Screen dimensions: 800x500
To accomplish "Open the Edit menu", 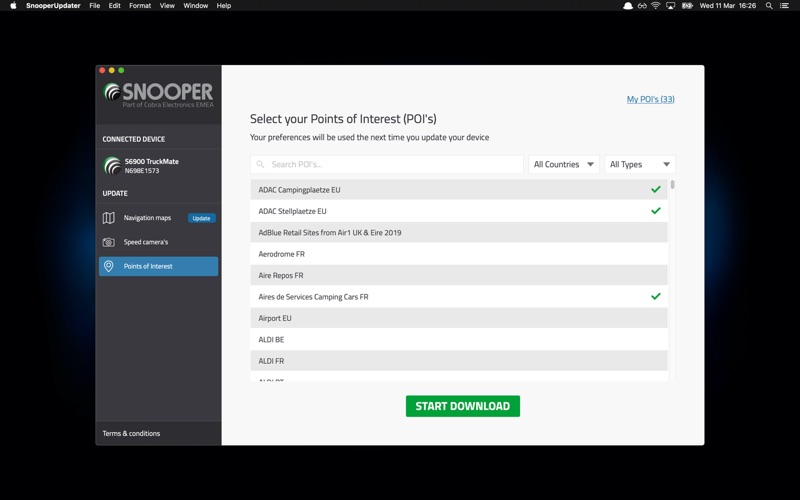I will click(114, 6).
